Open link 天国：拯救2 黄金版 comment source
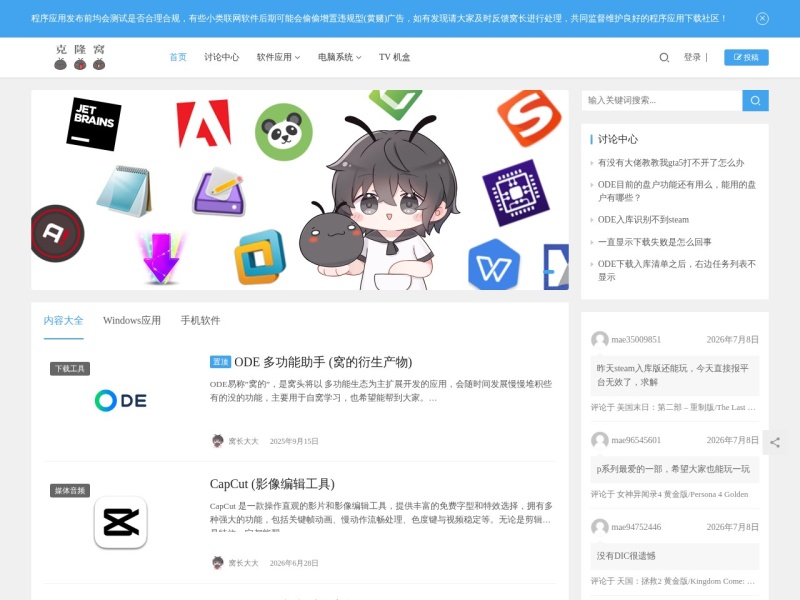Viewport: 800px width, 600px height. point(686,581)
